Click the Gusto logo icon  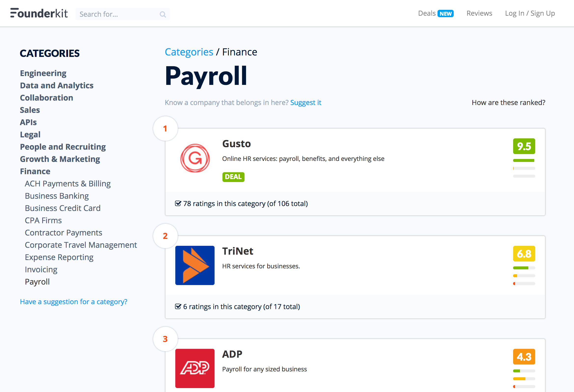tap(195, 158)
